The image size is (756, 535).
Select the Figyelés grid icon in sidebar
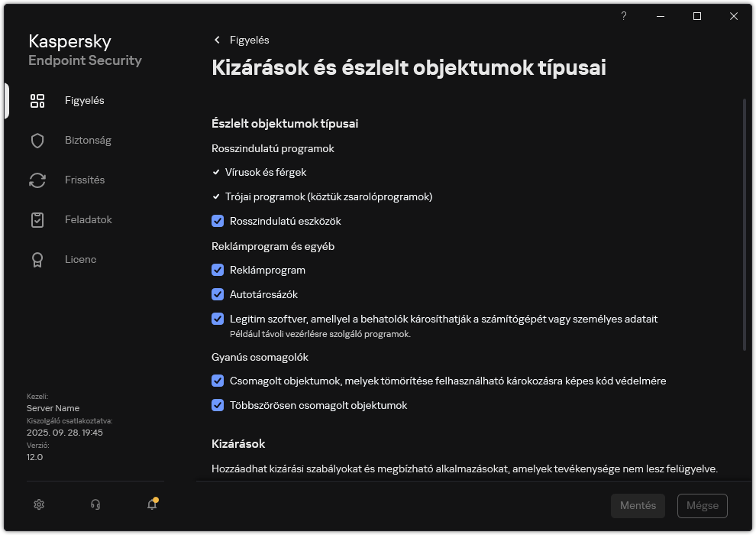[x=37, y=100]
